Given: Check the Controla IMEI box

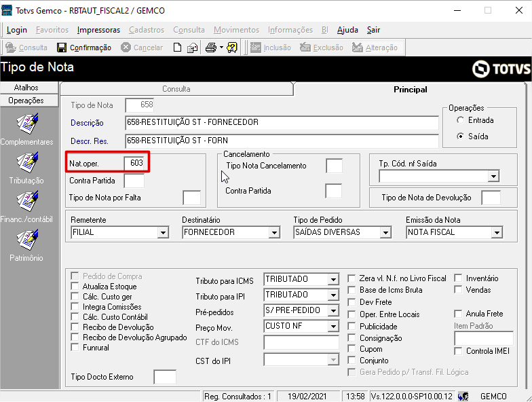Looking at the screenshot, I should click(x=458, y=351).
